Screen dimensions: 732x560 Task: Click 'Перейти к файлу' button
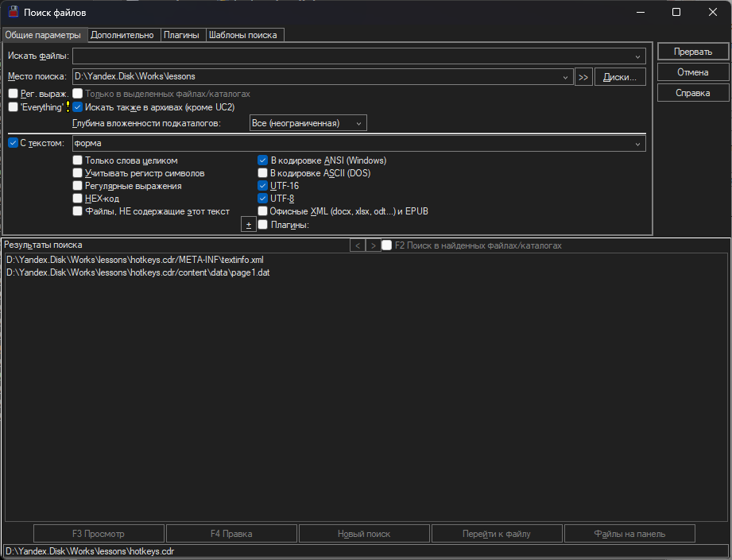click(x=497, y=534)
